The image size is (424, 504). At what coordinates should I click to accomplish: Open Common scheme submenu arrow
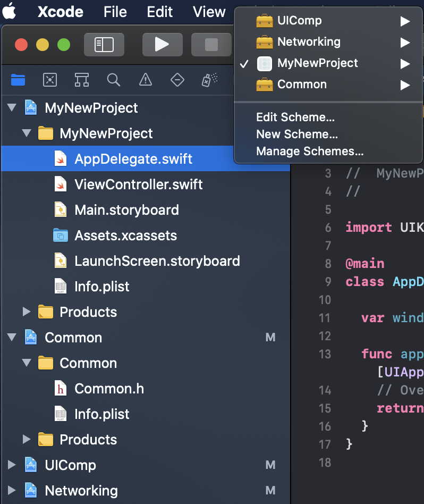pyautogui.click(x=405, y=85)
